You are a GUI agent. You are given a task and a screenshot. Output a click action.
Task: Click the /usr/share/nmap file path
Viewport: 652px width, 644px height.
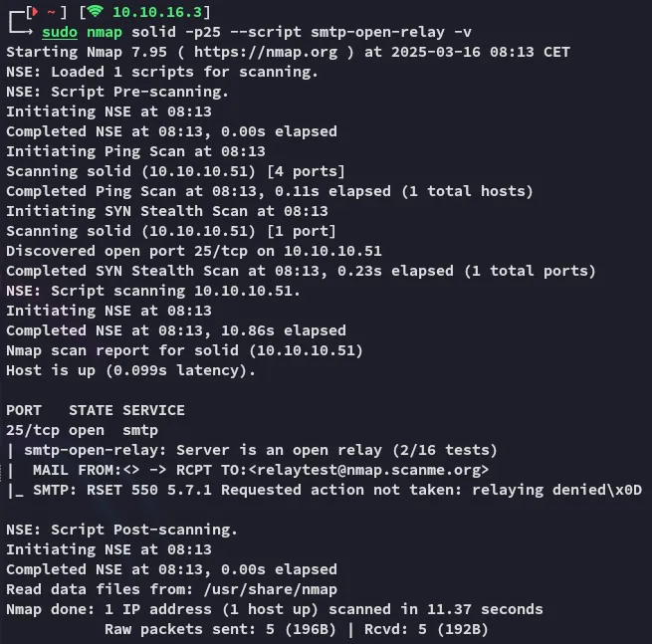pyautogui.click(x=275, y=589)
